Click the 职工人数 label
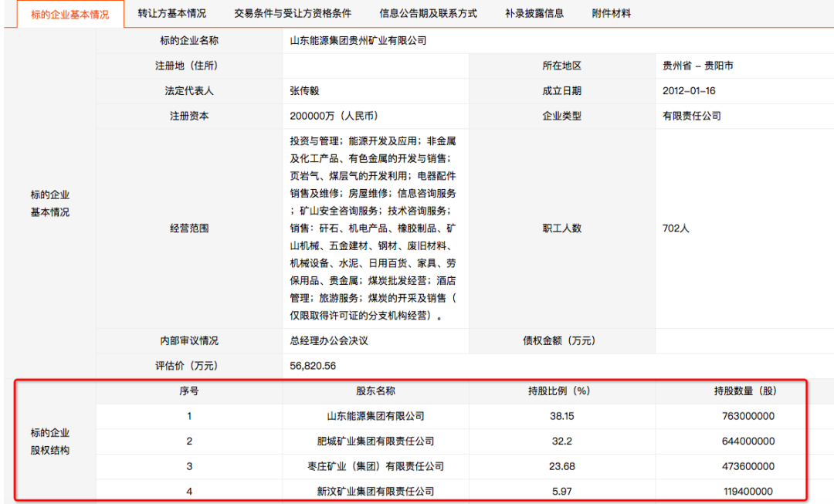Image resolution: width=834 pixels, height=504 pixels. [561, 228]
